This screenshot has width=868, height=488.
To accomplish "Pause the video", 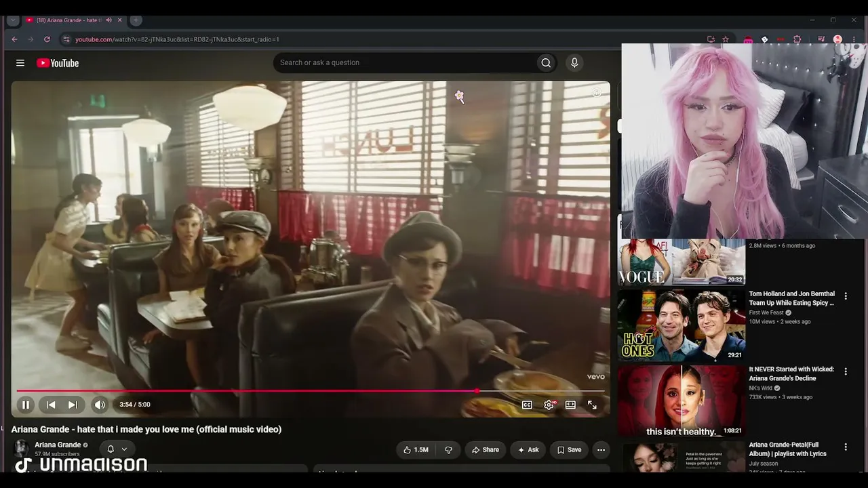I will [26, 405].
